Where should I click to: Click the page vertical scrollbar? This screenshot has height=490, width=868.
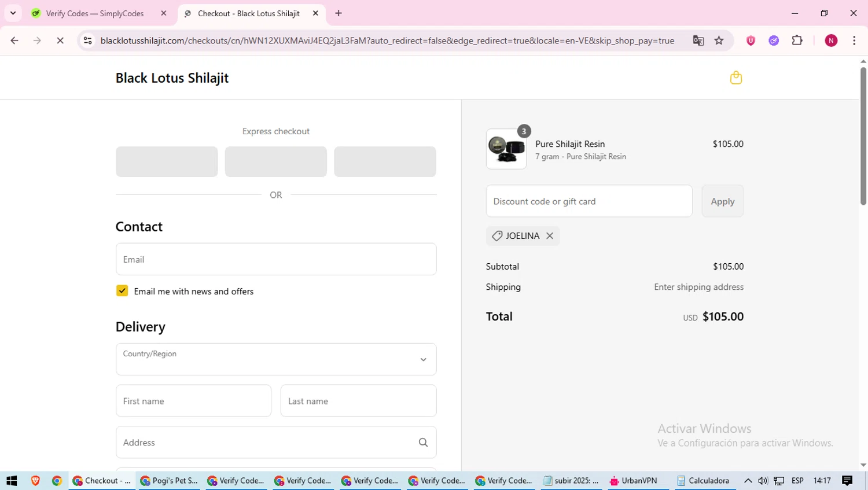point(863,136)
